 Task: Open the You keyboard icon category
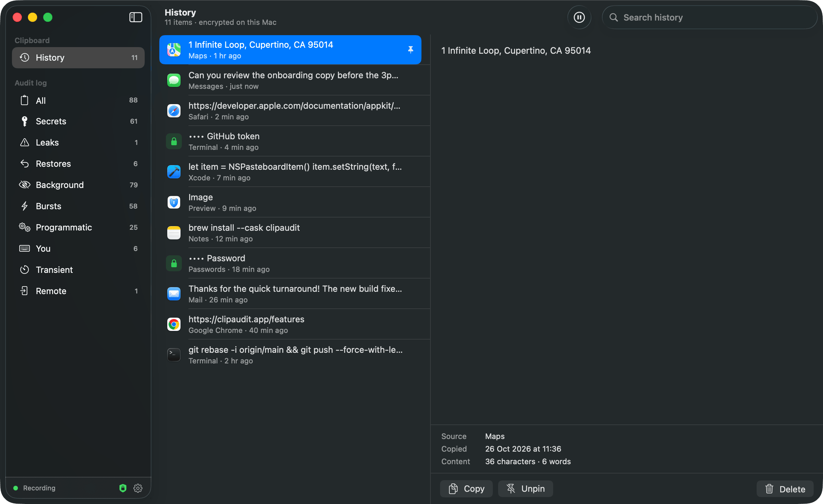click(x=78, y=249)
